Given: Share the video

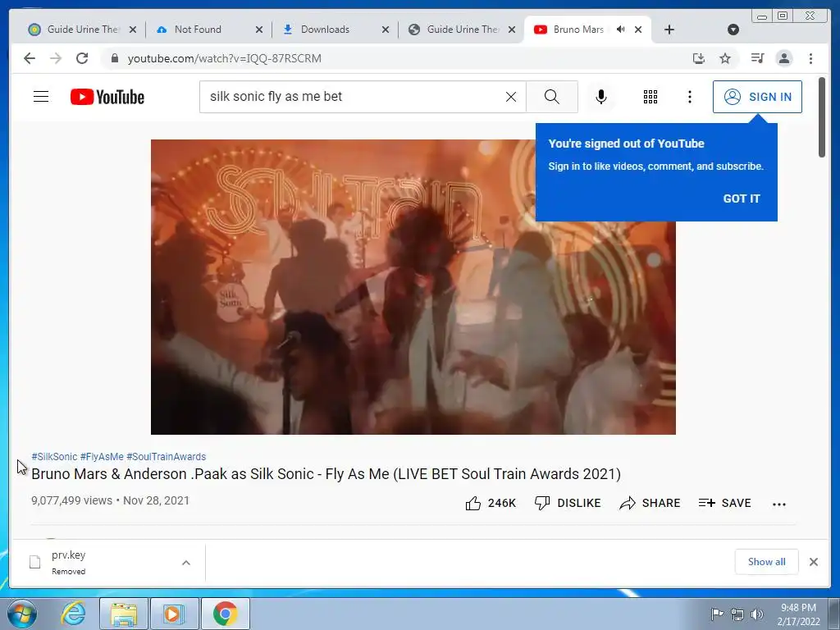Looking at the screenshot, I should tap(650, 503).
